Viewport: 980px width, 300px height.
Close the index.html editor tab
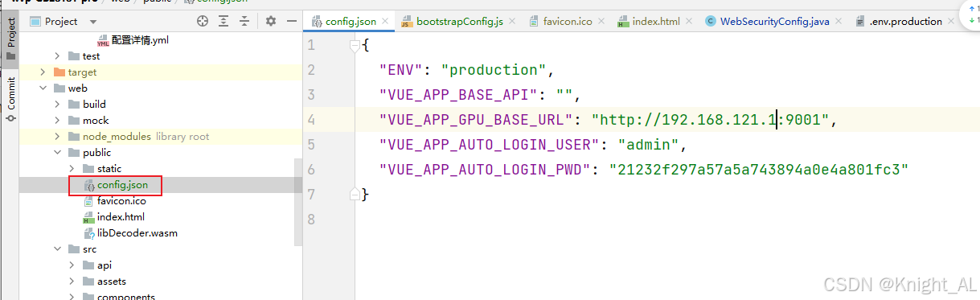tap(688, 22)
